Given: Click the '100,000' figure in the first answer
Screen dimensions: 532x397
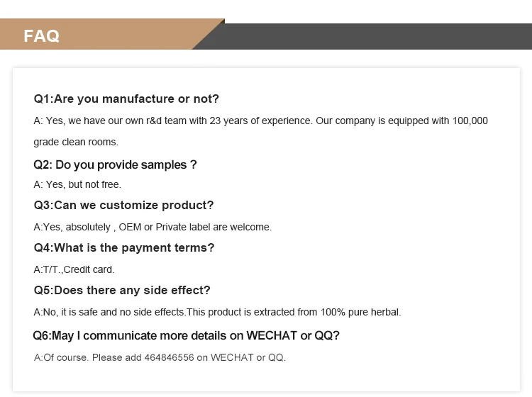Looking at the screenshot, I should [470, 121].
